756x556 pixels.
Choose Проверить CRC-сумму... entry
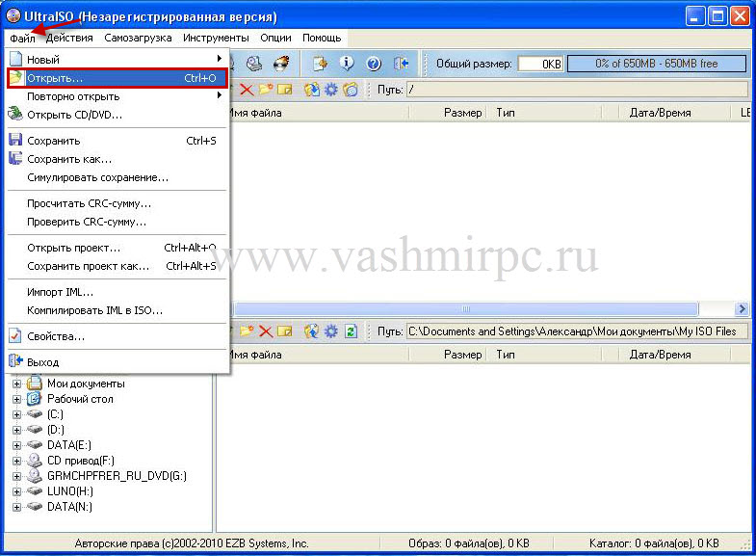117,222
